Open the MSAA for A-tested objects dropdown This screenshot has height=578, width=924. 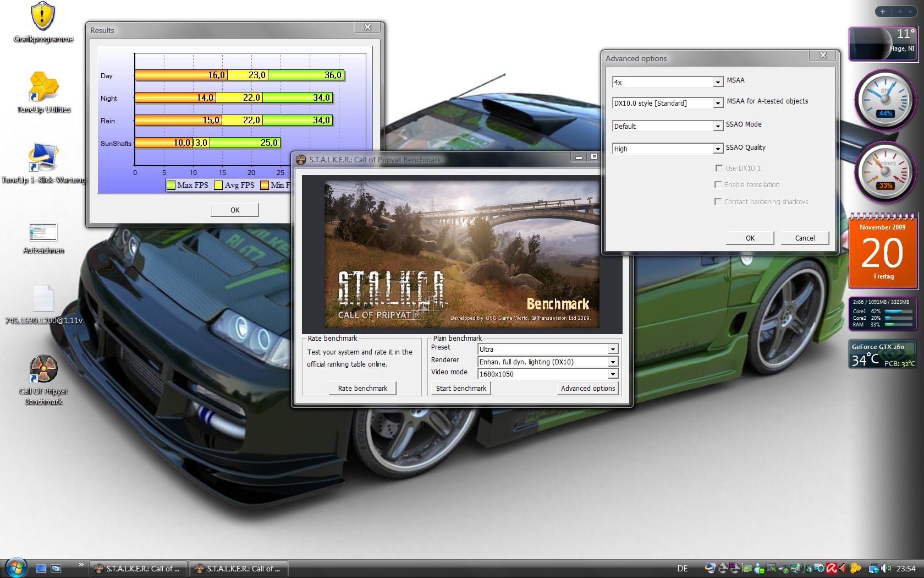point(667,103)
